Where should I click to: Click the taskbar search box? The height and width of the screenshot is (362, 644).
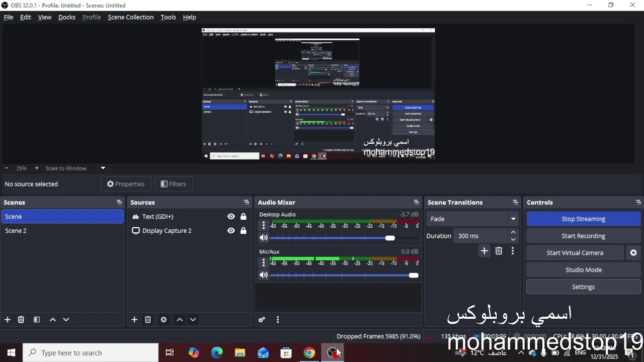coord(91,353)
